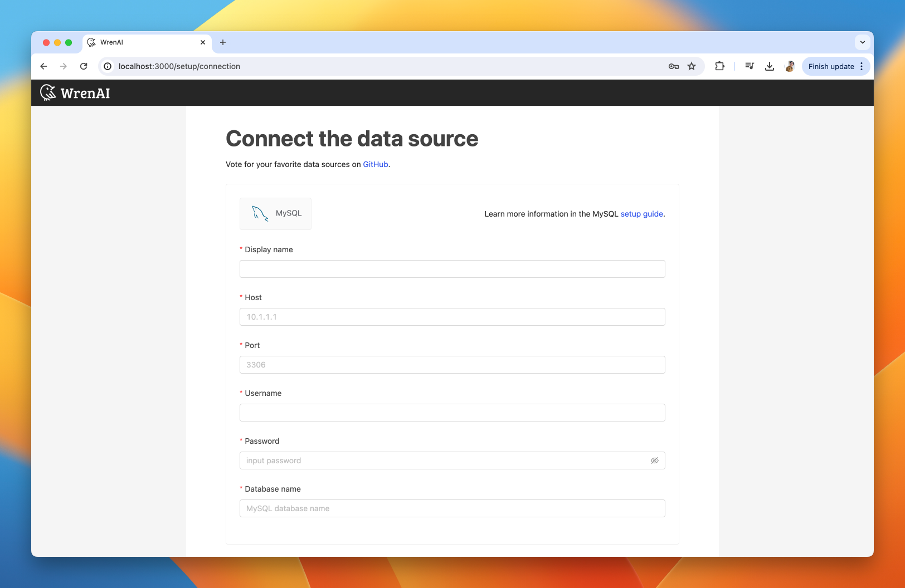Close window with the red button
Viewport: 905px width, 588px height.
[x=46, y=42]
